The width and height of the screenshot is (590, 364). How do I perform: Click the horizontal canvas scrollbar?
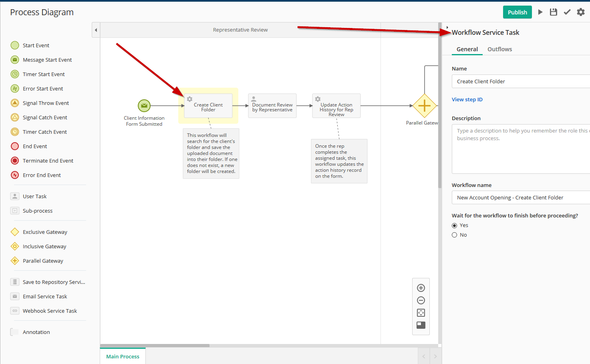155,345
